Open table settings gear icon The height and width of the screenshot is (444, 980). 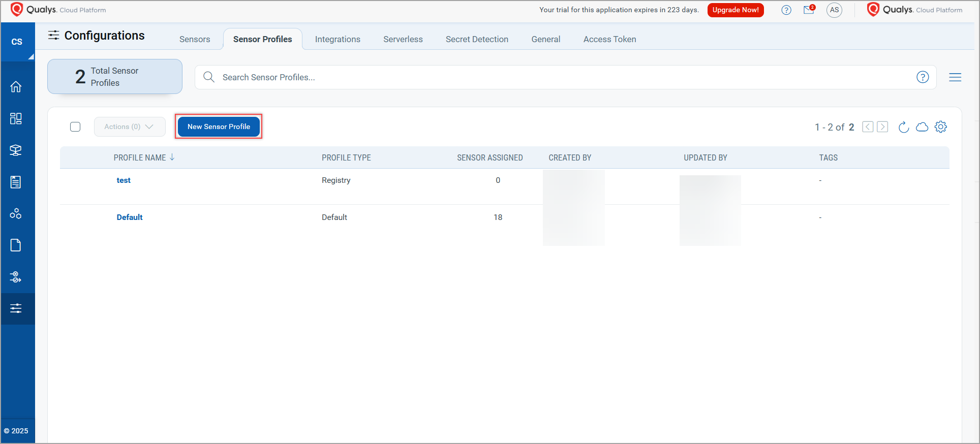941,127
